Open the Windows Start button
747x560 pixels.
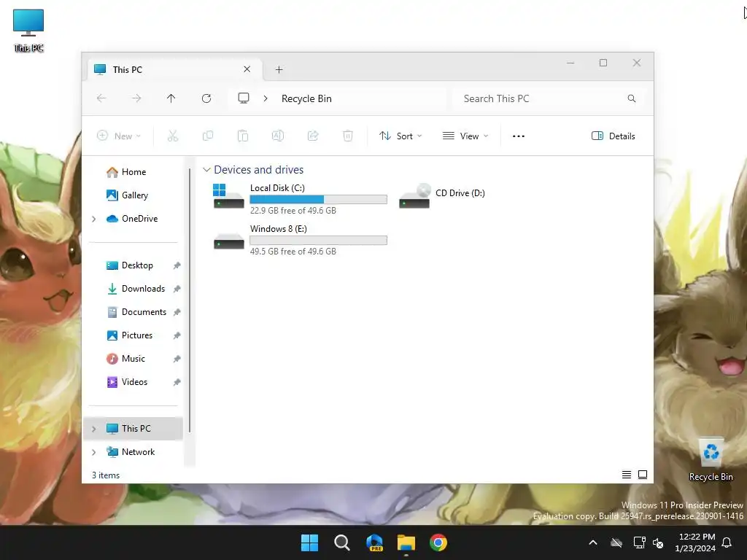click(309, 542)
